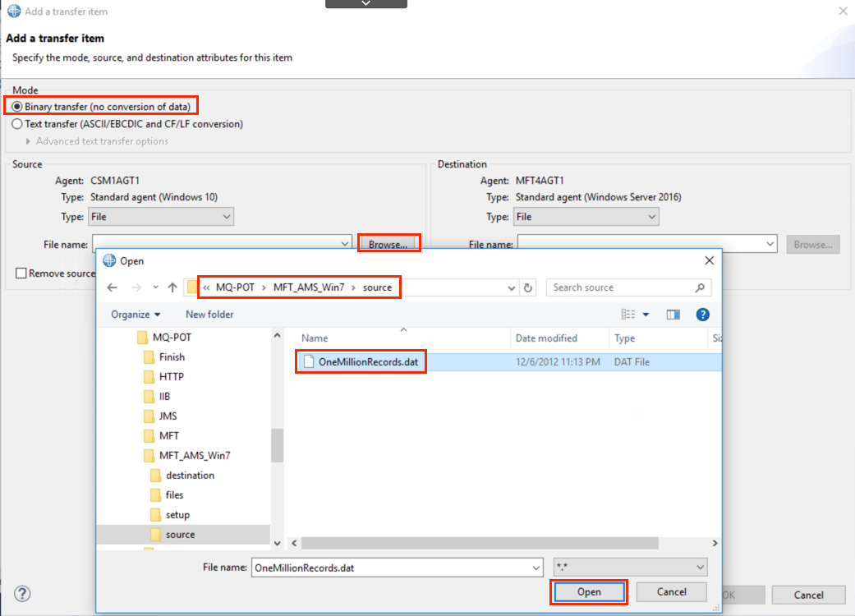855x616 pixels.
Task: Click tree scrollbar down arrow
Action: point(277,543)
